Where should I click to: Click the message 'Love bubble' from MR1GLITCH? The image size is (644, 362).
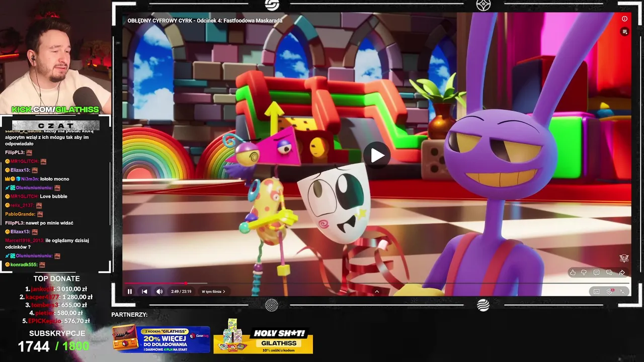[53, 197]
